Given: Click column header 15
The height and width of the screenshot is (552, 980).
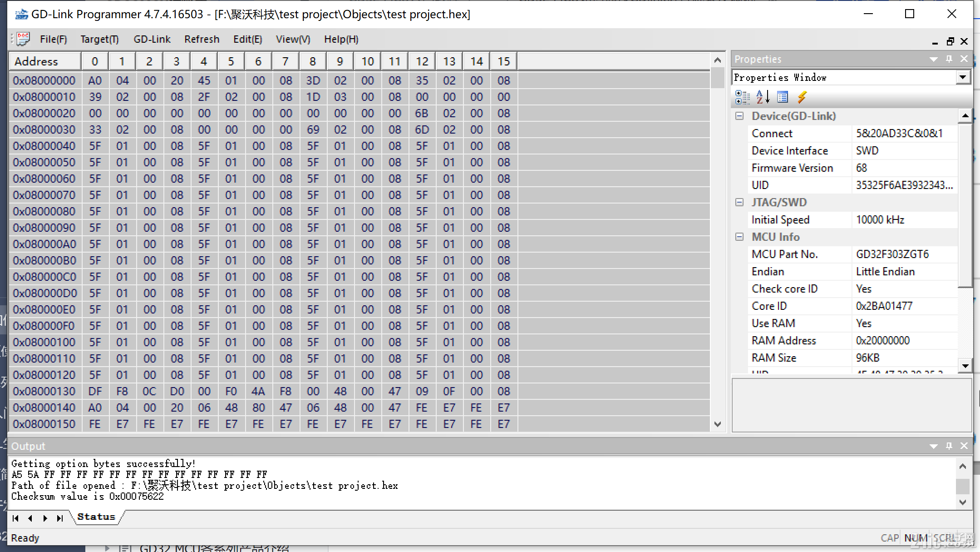Looking at the screenshot, I should [x=503, y=61].
